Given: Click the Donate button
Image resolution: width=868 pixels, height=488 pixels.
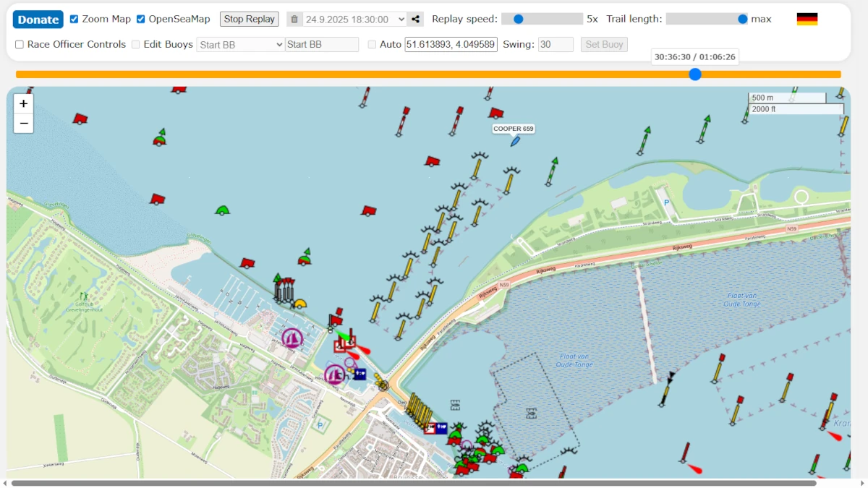Looking at the screenshot, I should coord(38,20).
